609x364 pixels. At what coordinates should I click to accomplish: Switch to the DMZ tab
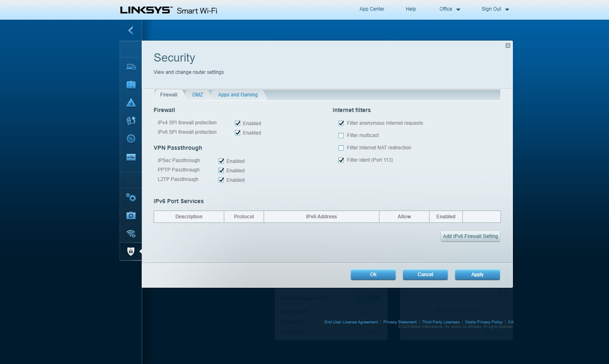(197, 94)
